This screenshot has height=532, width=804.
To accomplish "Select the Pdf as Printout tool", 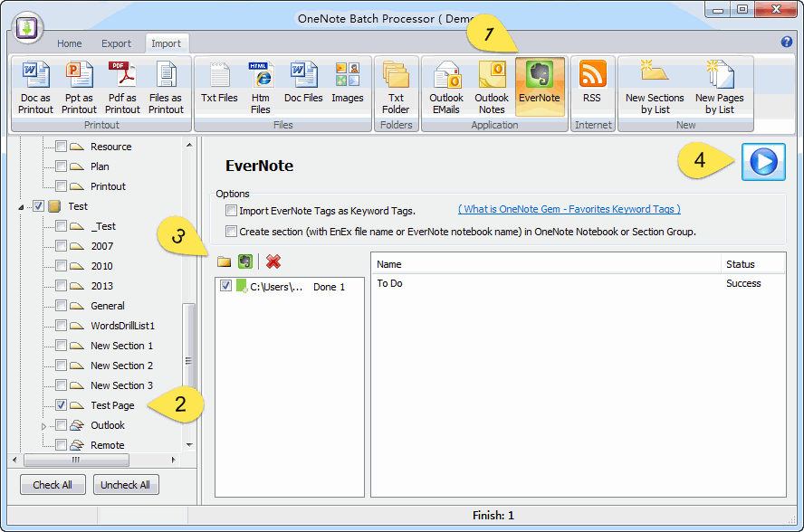I will tap(122, 86).
